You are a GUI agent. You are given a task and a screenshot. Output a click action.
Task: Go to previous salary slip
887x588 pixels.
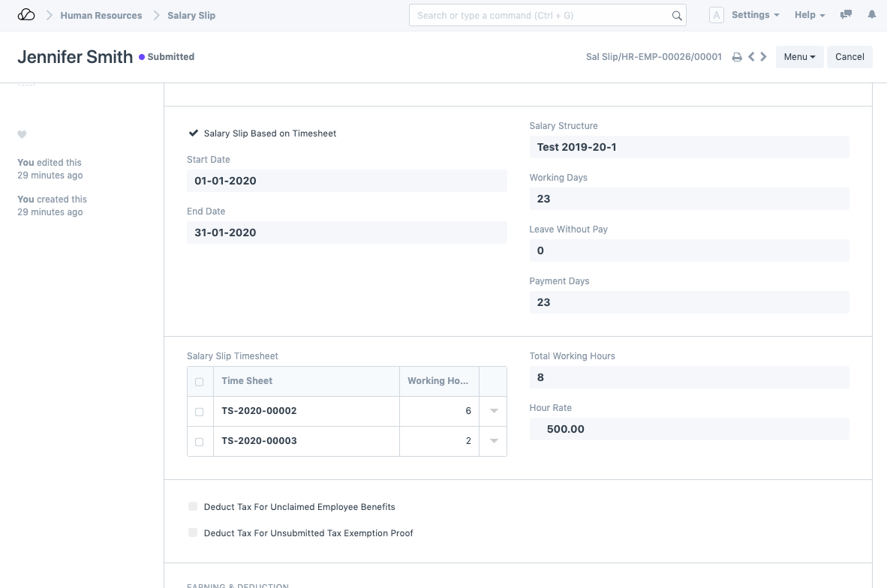tap(750, 57)
